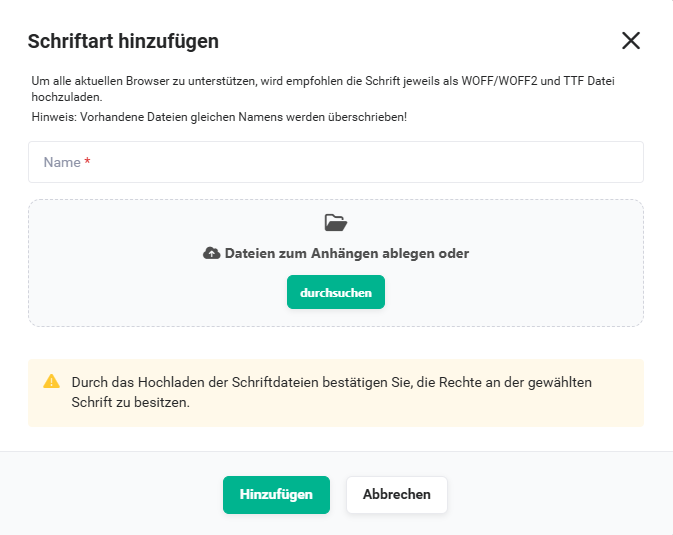This screenshot has height=535, width=673.
Task: Focus the Name input field
Action: tap(336, 162)
